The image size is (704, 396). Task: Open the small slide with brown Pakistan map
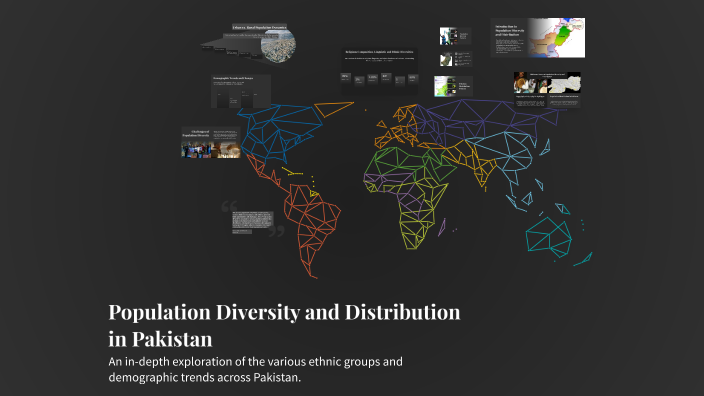tap(455, 59)
